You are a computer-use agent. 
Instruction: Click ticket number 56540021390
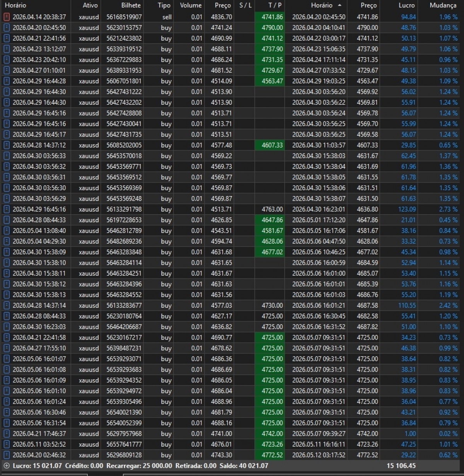(x=124, y=413)
